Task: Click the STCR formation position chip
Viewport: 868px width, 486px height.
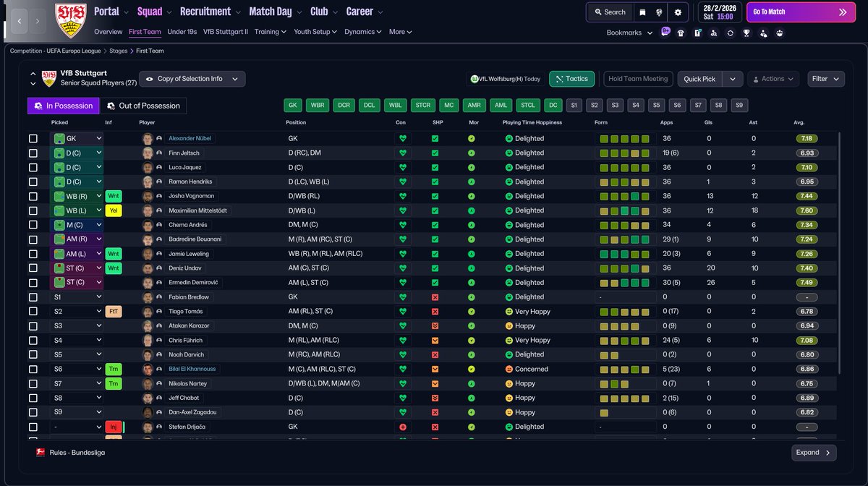Action: [423, 106]
